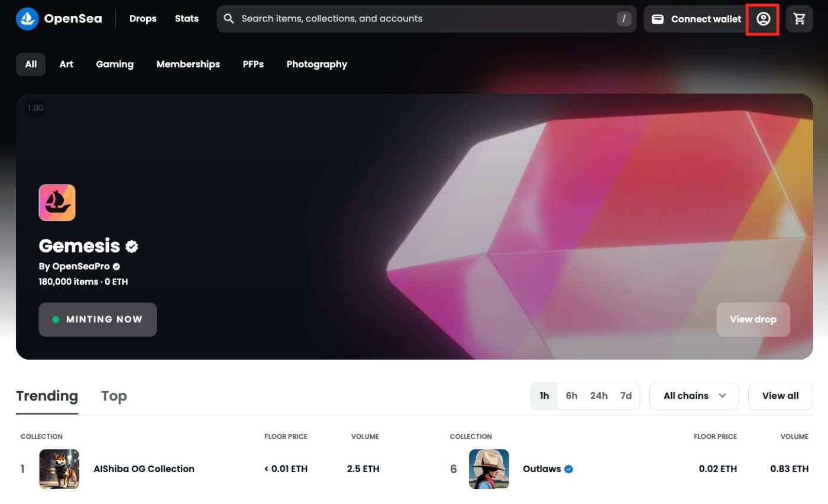Open AIShiba OG Collection name
The image size is (828, 504).
144,469
